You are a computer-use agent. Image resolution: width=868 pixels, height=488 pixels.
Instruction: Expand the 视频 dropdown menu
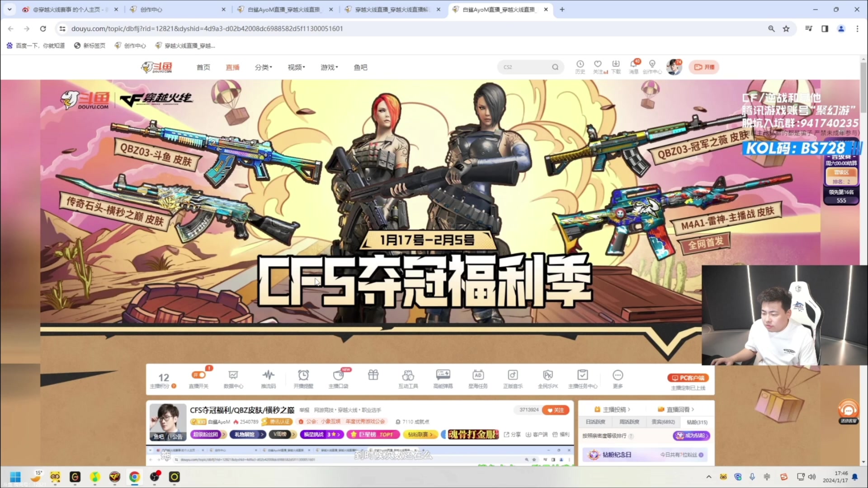[x=296, y=67]
